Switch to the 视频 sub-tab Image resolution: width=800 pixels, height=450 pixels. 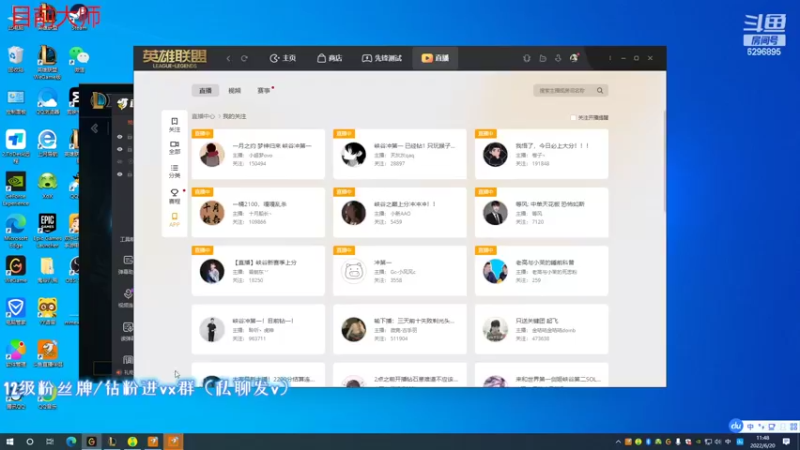point(234,90)
